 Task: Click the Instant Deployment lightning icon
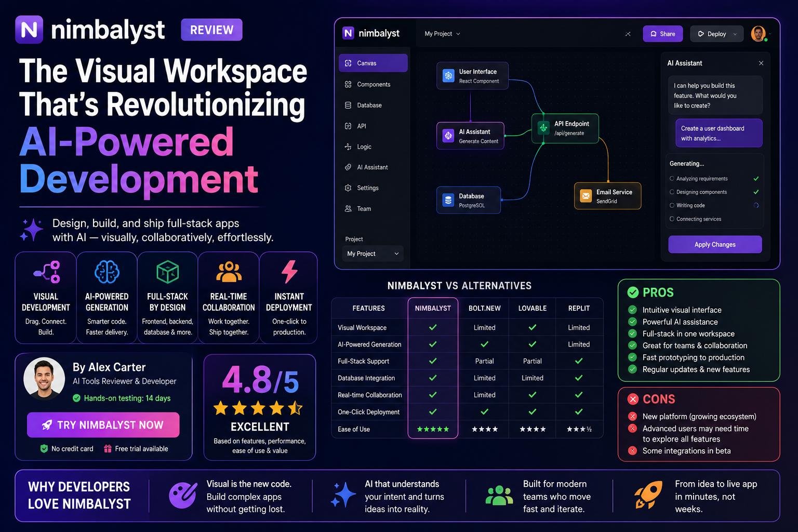[289, 272]
